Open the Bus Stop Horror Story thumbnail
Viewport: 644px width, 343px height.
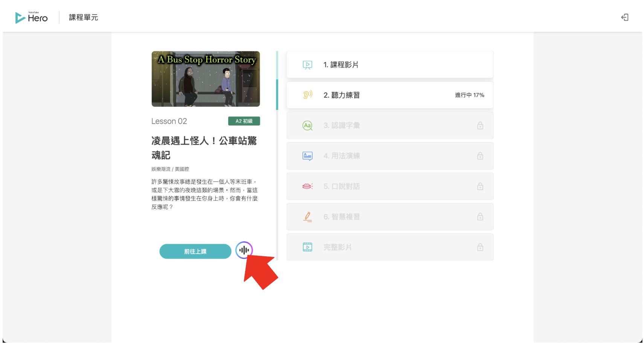206,79
